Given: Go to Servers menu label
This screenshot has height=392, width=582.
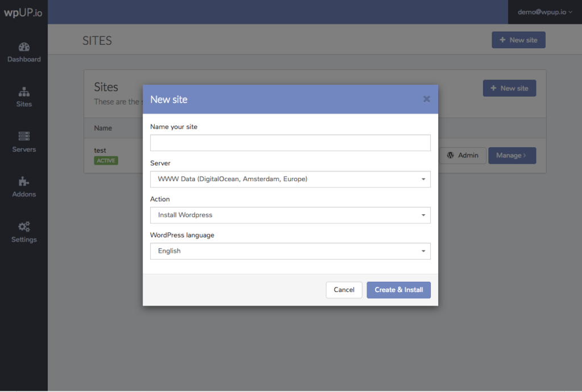Looking at the screenshot, I should [24, 149].
